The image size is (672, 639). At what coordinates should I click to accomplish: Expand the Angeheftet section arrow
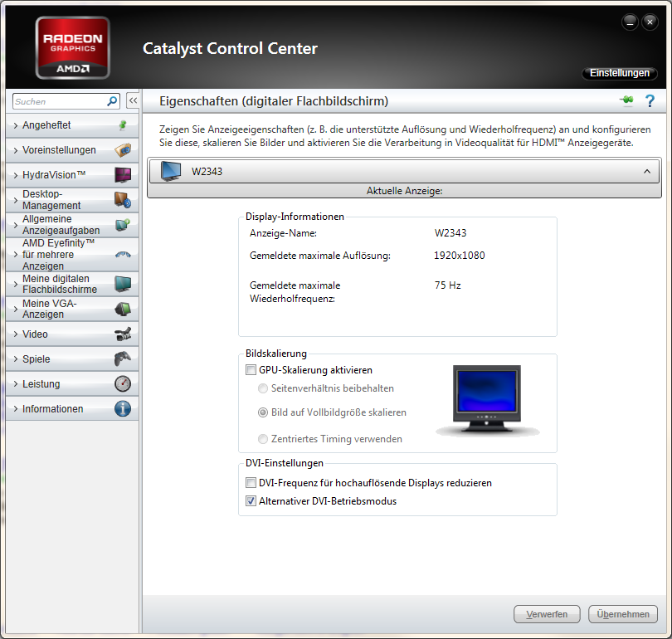(16, 125)
